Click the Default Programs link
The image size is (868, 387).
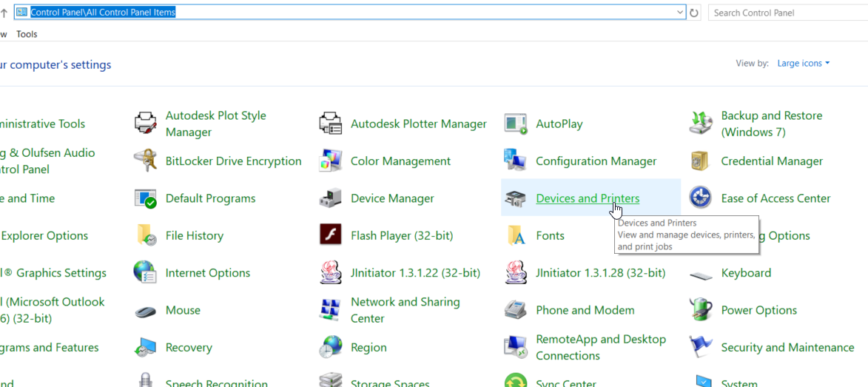pos(210,198)
